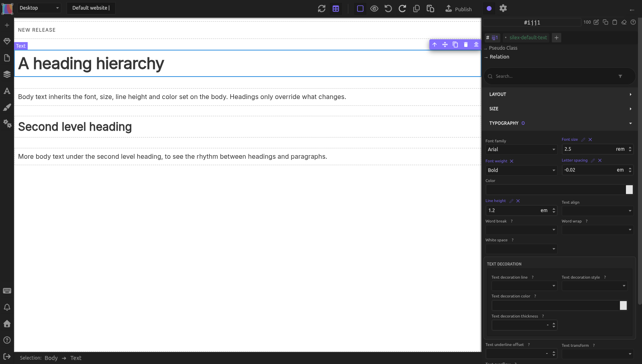Image resolution: width=642 pixels, height=364 pixels.
Task: Click the logout icon at sidebar bottom
Action: (7, 356)
